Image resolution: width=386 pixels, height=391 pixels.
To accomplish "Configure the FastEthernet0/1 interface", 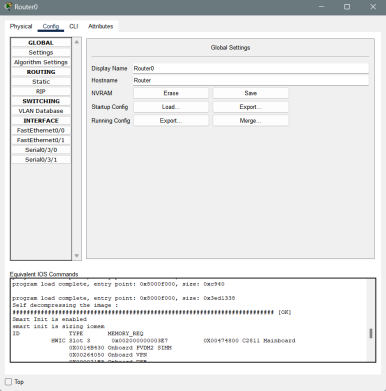I will [x=41, y=140].
